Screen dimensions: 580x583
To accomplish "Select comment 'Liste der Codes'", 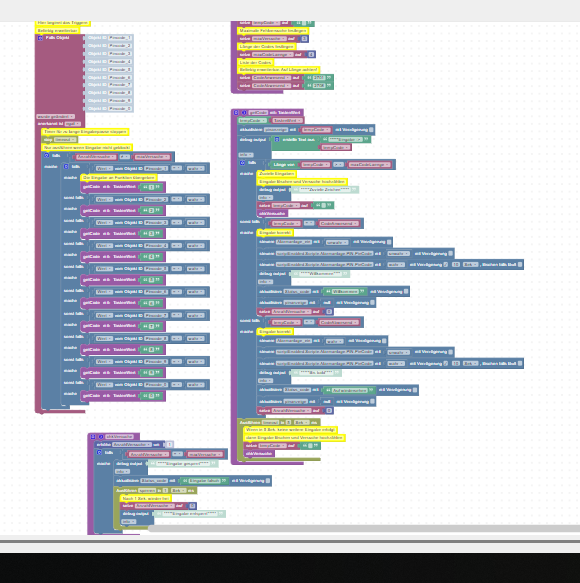I will click(x=255, y=62).
